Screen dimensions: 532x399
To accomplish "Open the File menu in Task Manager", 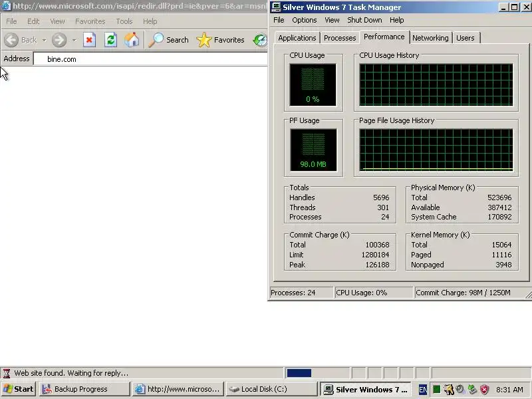I will tap(279, 20).
